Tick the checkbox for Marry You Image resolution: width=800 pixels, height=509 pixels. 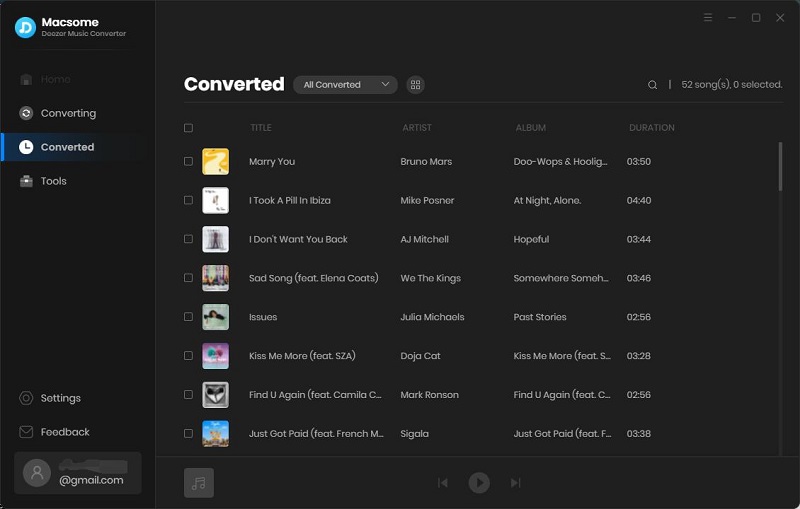point(188,161)
